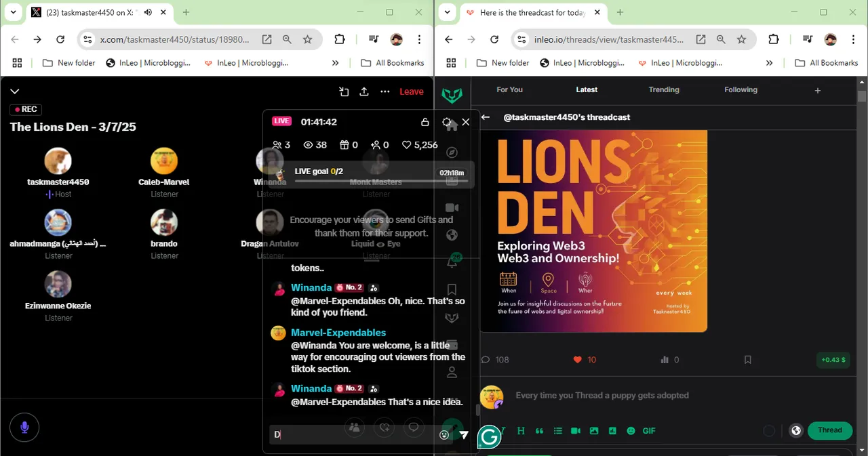This screenshot has width=868, height=456.
Task: Add an emoji in the thread composer
Action: click(x=631, y=431)
